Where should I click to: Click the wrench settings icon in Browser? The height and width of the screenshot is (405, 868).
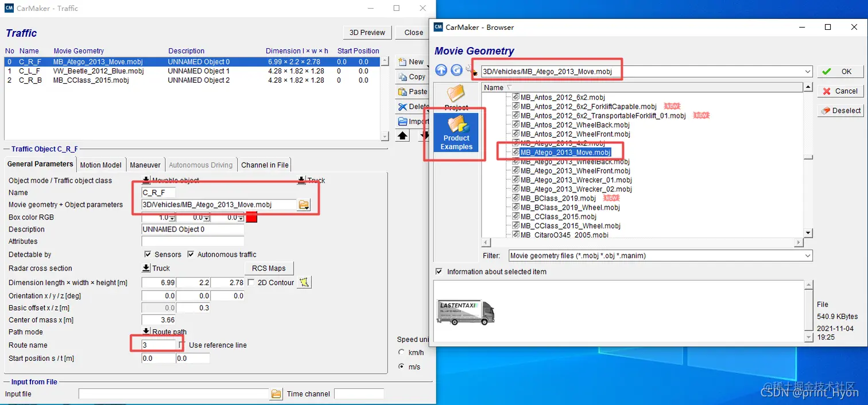(x=471, y=71)
